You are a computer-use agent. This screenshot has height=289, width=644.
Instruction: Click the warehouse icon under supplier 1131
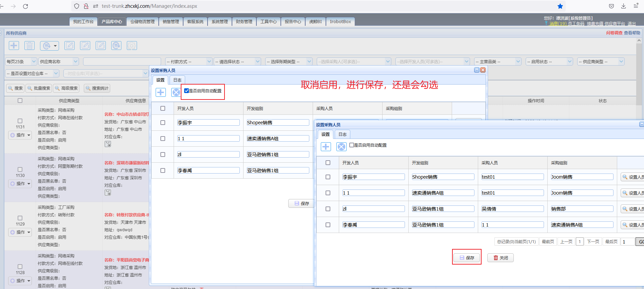[108, 144]
